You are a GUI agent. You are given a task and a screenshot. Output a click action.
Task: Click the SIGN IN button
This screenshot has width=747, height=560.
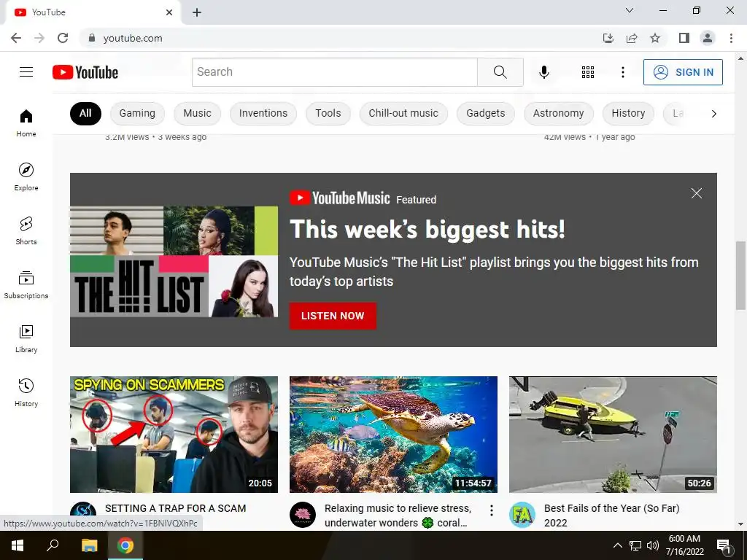683,72
